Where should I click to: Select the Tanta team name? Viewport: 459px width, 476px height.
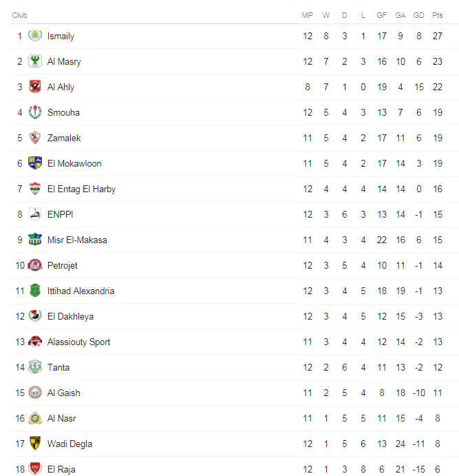point(58,367)
